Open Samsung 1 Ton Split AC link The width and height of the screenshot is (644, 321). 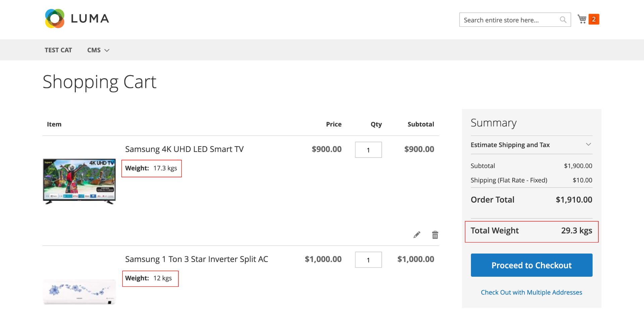point(197,259)
